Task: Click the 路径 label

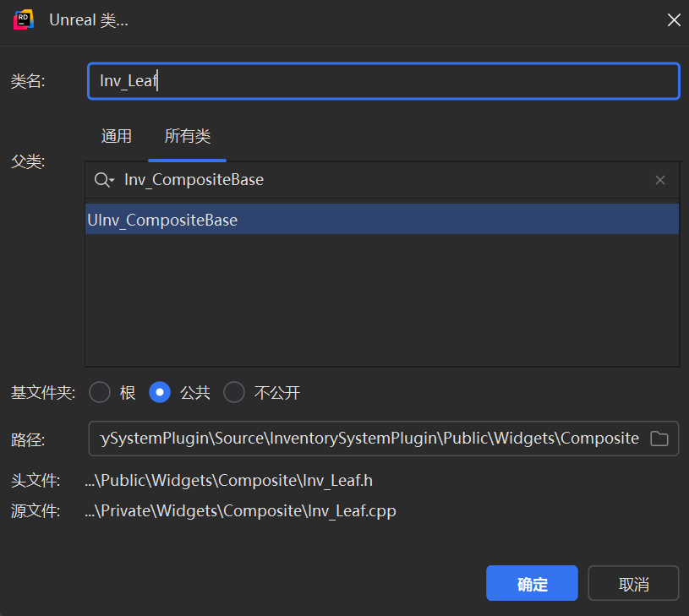Action: click(x=28, y=439)
